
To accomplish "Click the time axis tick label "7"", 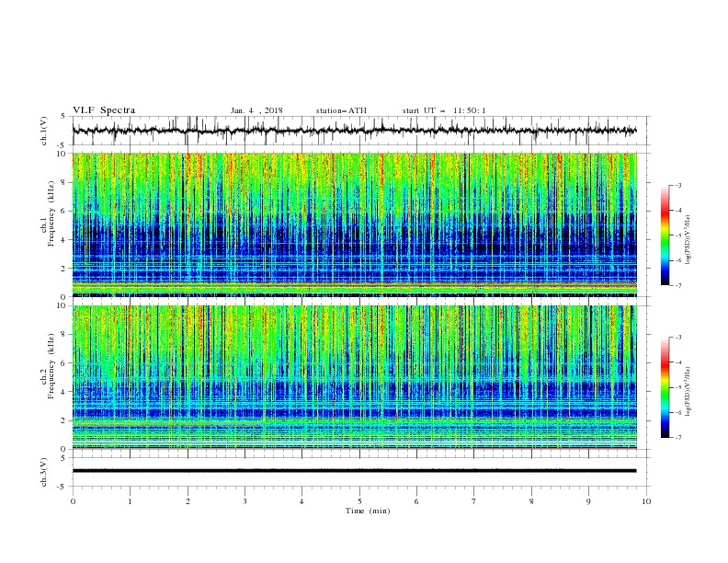I will coord(474,501).
